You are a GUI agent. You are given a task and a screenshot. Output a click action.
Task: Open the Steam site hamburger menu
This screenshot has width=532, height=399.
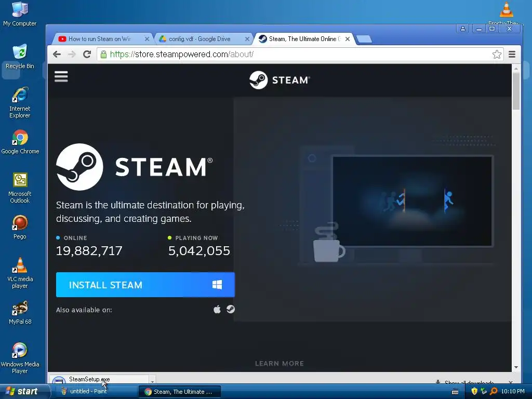pyautogui.click(x=61, y=76)
